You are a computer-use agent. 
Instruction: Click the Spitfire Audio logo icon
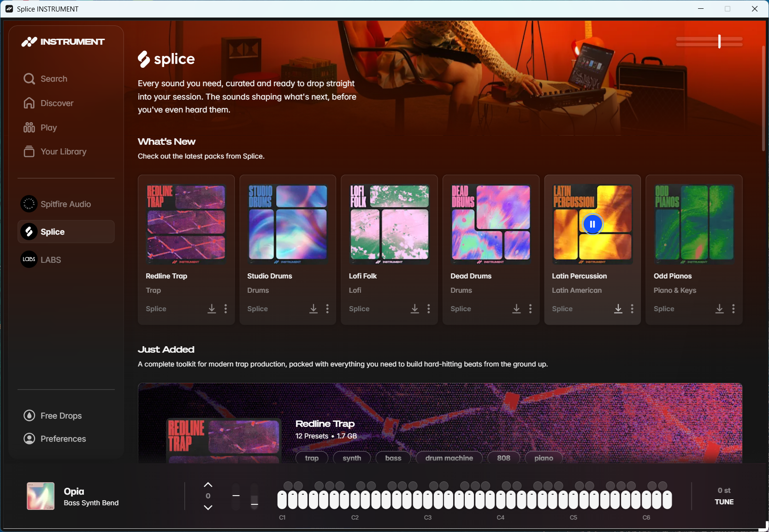pyautogui.click(x=29, y=204)
